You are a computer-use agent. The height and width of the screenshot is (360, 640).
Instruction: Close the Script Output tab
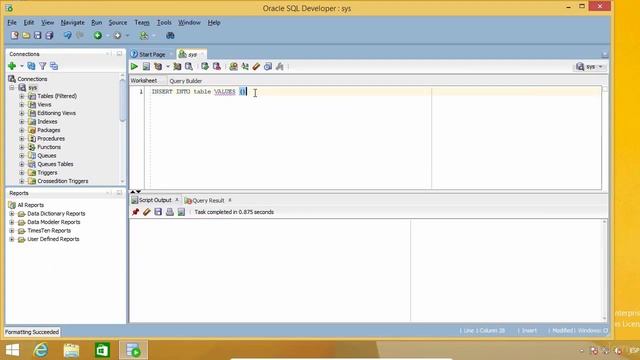tap(177, 200)
